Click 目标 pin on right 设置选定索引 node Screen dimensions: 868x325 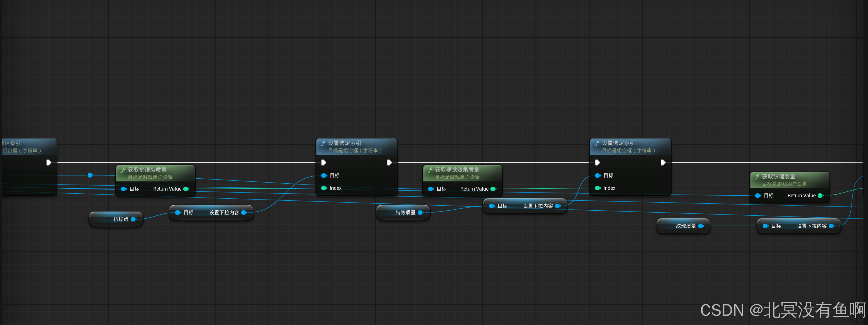pyautogui.click(x=598, y=176)
